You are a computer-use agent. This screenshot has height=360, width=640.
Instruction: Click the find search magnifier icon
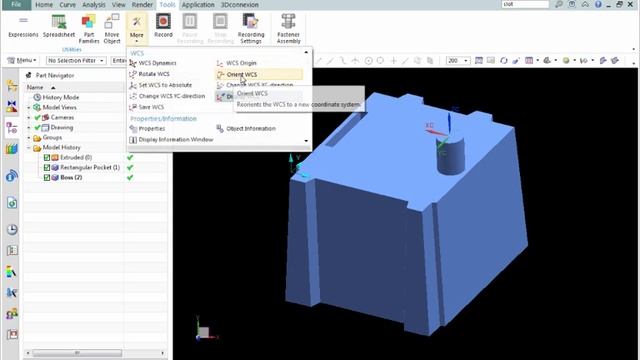[559, 4]
